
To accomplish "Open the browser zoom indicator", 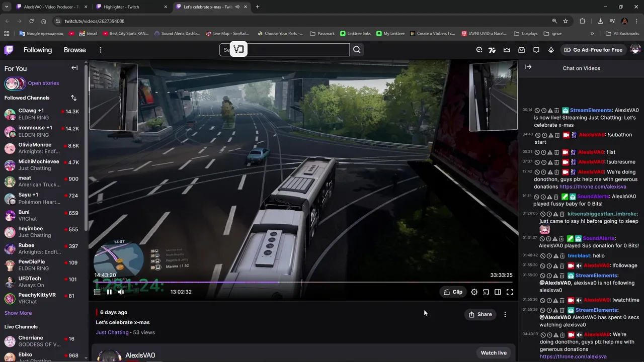I will 554,21.
